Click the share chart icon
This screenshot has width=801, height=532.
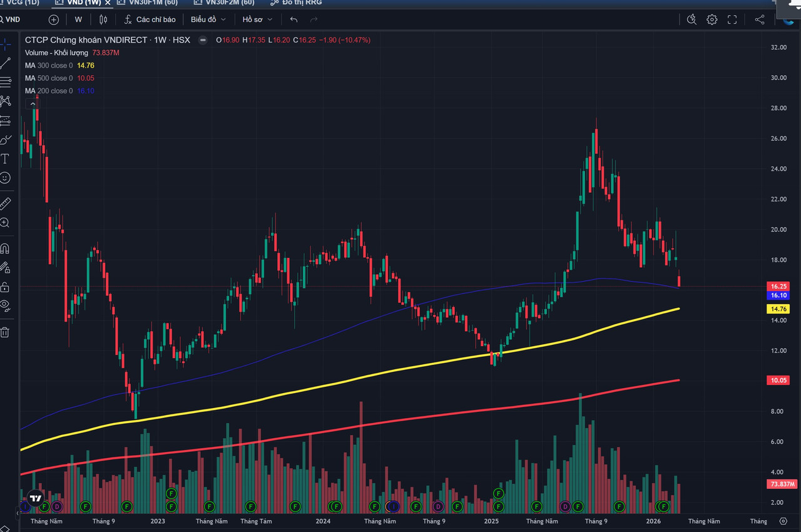760,19
